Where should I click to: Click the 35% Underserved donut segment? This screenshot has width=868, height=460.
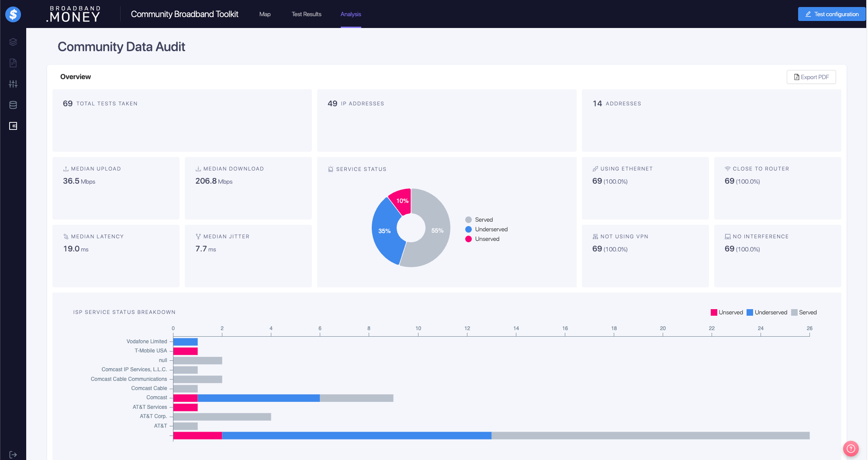pyautogui.click(x=384, y=231)
